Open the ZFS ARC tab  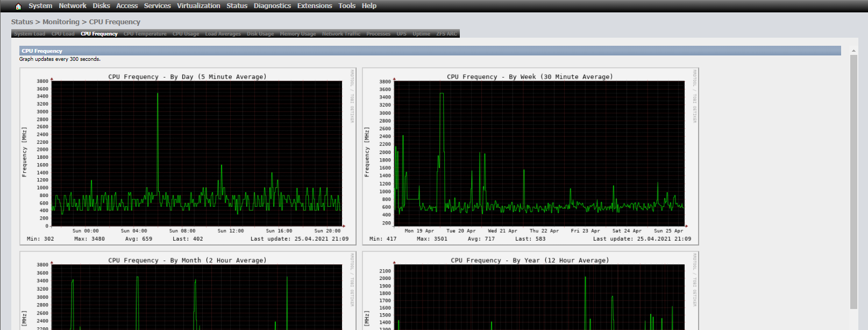click(x=446, y=34)
